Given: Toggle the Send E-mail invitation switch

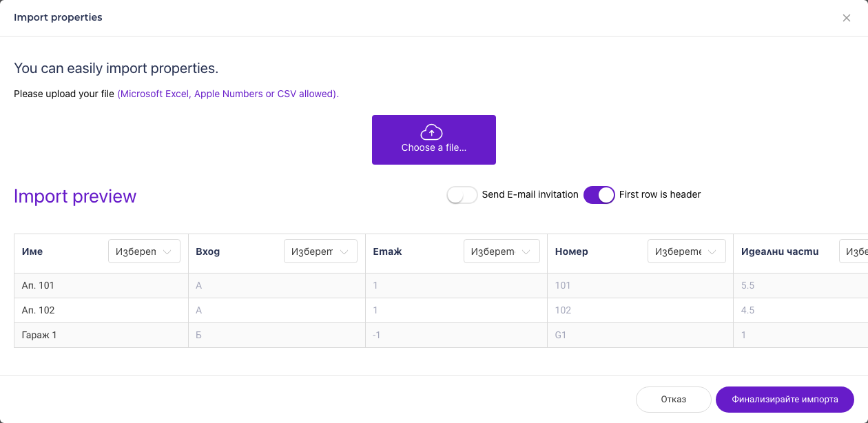Looking at the screenshot, I should coord(462,195).
